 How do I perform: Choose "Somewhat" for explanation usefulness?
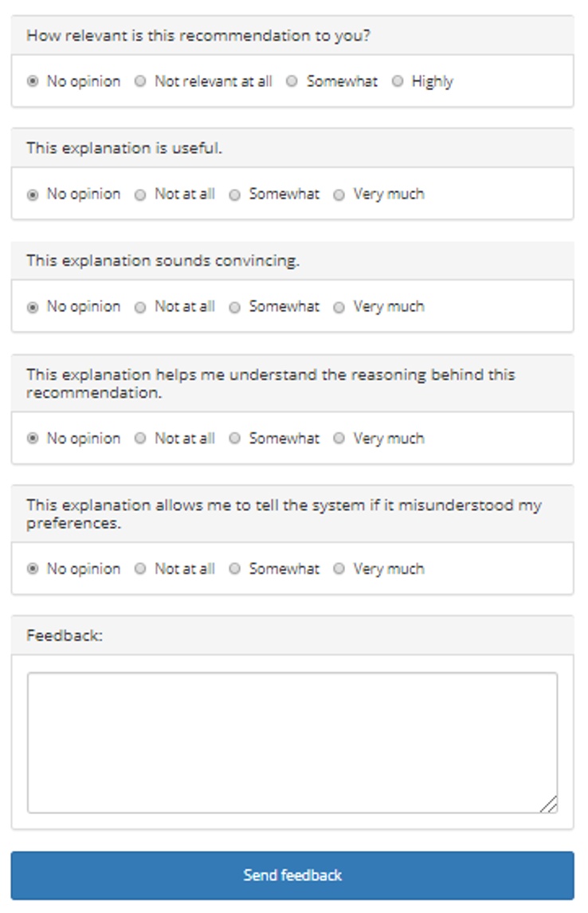pyautogui.click(x=234, y=193)
